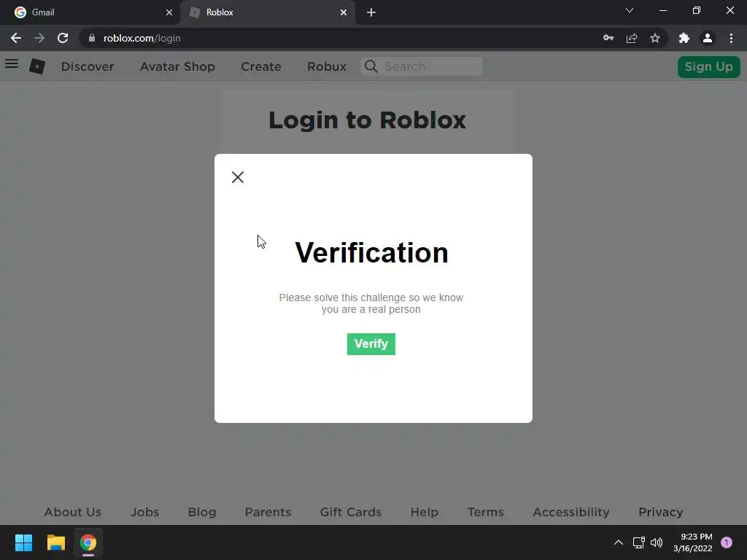Click the Chrome taskbar icon
This screenshot has height=560, width=747.
tap(88, 542)
